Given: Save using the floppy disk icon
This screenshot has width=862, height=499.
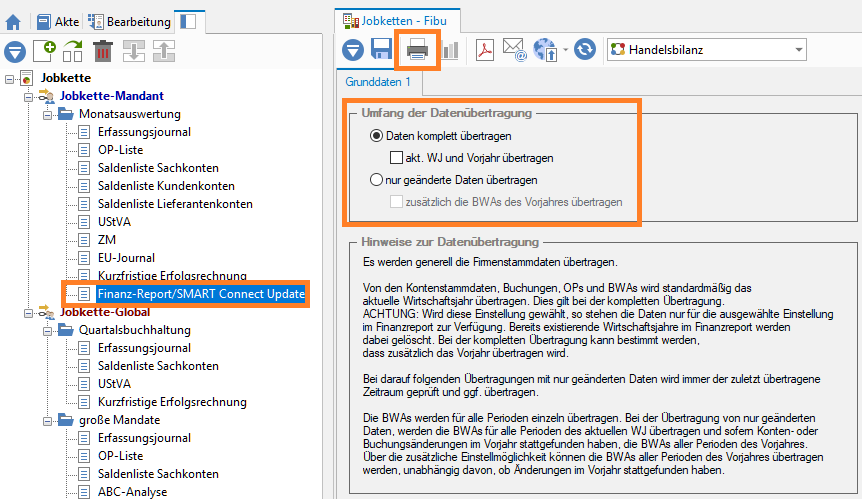Looking at the screenshot, I should 382,49.
